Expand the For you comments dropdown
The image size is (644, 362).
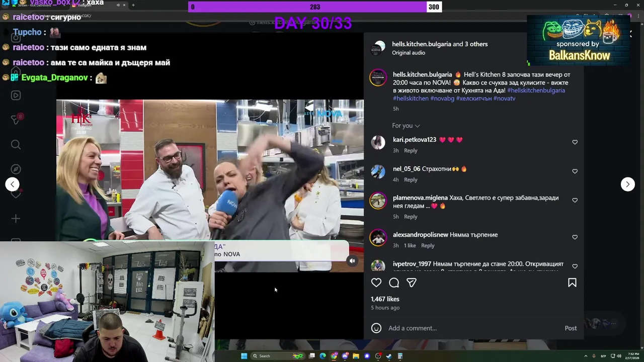click(x=406, y=126)
